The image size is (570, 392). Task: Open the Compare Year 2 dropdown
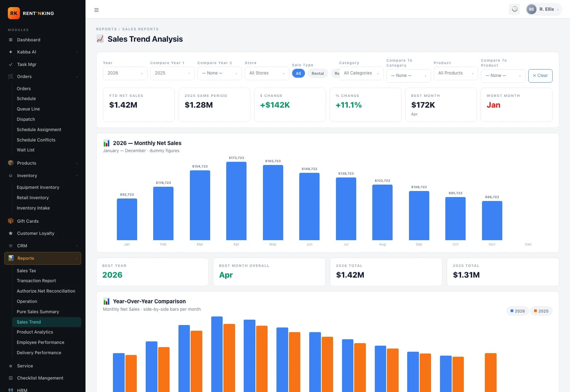[219, 73]
